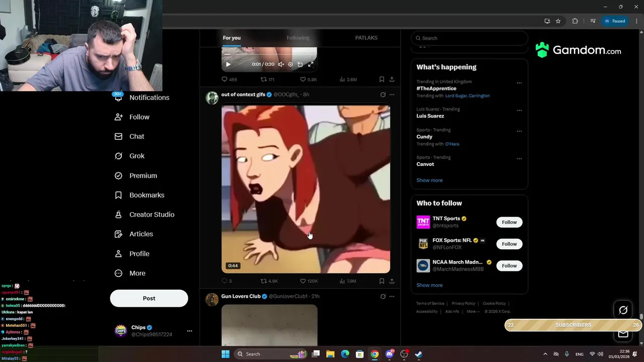Open the floating messages envelope button
The height and width of the screenshot is (362, 644).
click(623, 334)
